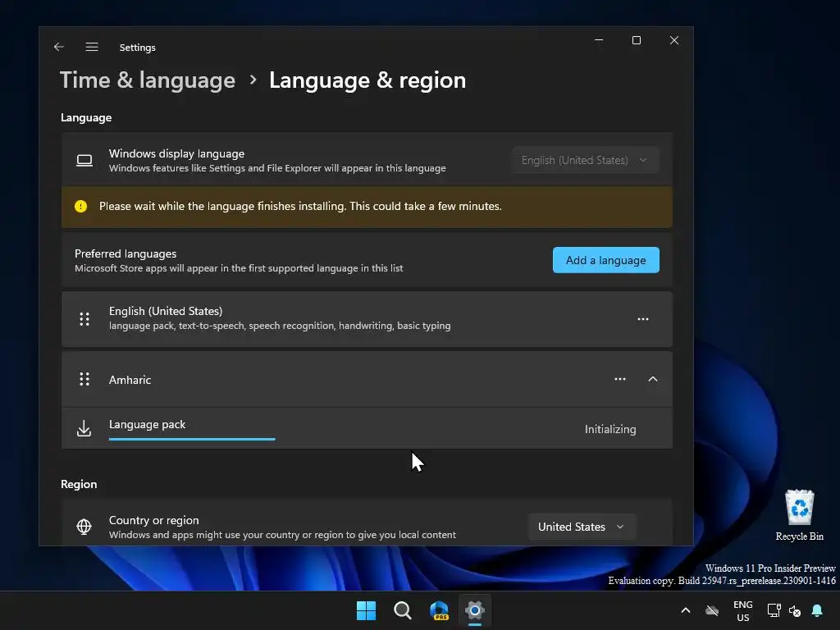
Task: Grab the drag handle next to English (United States)
Action: click(x=84, y=319)
